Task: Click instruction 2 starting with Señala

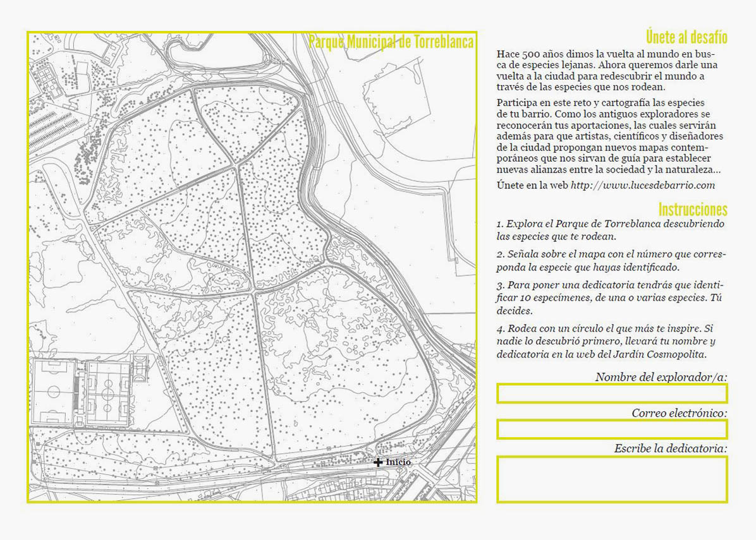Action: 611,261
